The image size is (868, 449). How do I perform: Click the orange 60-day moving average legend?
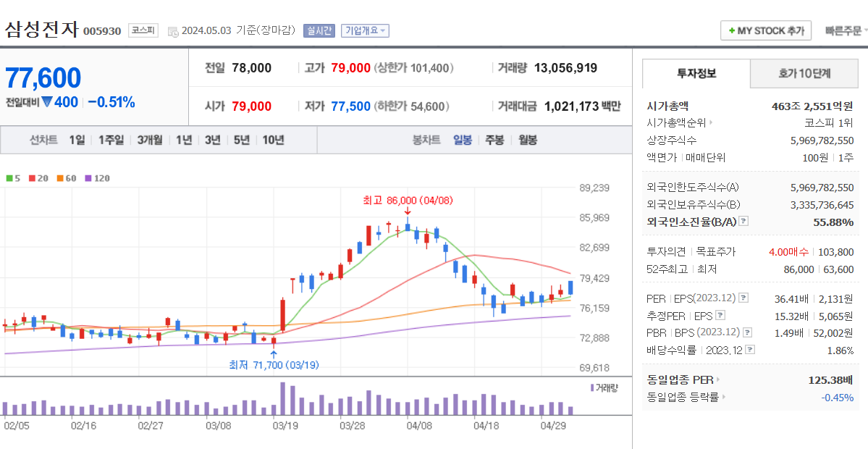[67, 178]
